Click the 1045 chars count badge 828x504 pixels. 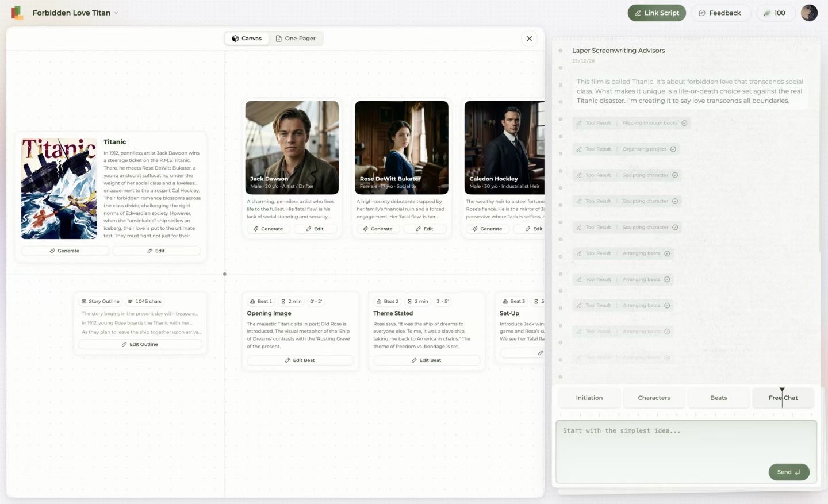144,301
